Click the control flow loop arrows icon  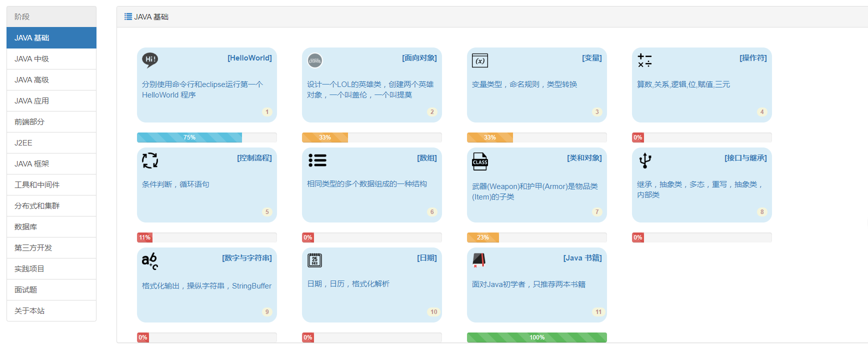[x=150, y=160]
